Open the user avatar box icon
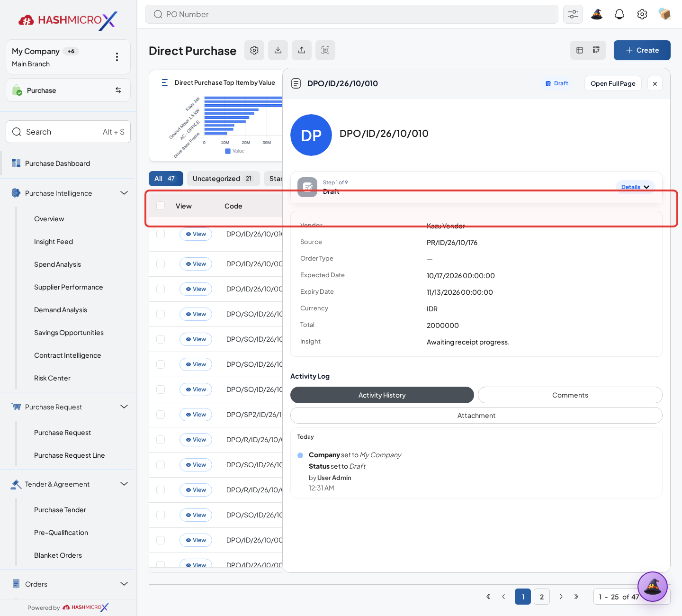 tap(664, 14)
